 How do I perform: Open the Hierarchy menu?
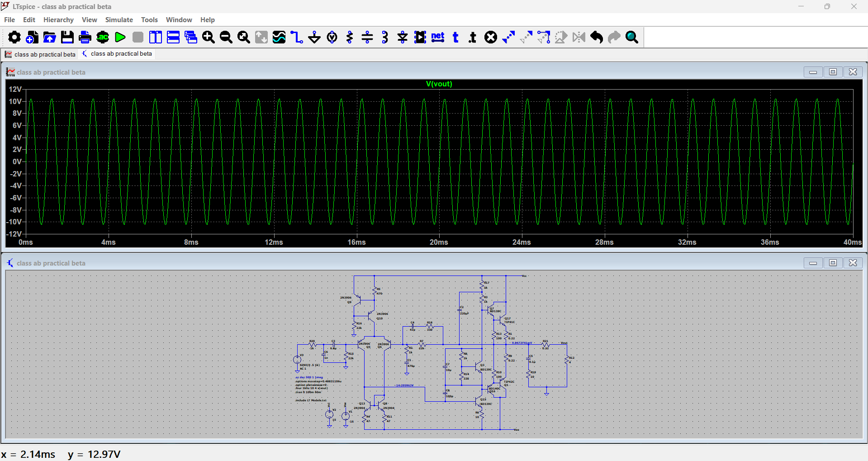tap(58, 20)
